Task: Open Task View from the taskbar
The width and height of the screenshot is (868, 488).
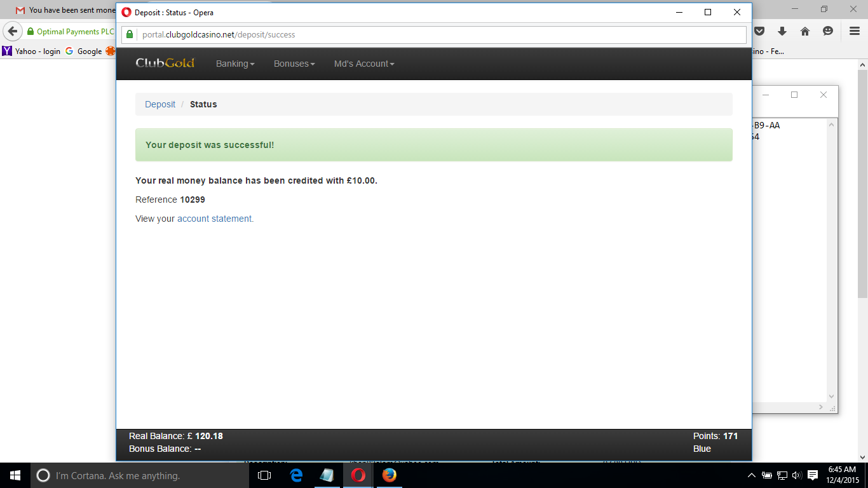Action: pyautogui.click(x=264, y=475)
